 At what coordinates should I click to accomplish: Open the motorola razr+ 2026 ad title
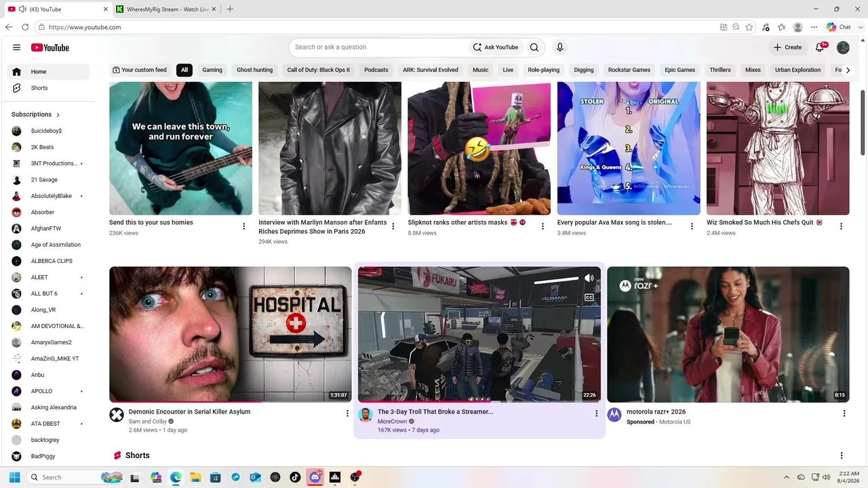(656, 411)
